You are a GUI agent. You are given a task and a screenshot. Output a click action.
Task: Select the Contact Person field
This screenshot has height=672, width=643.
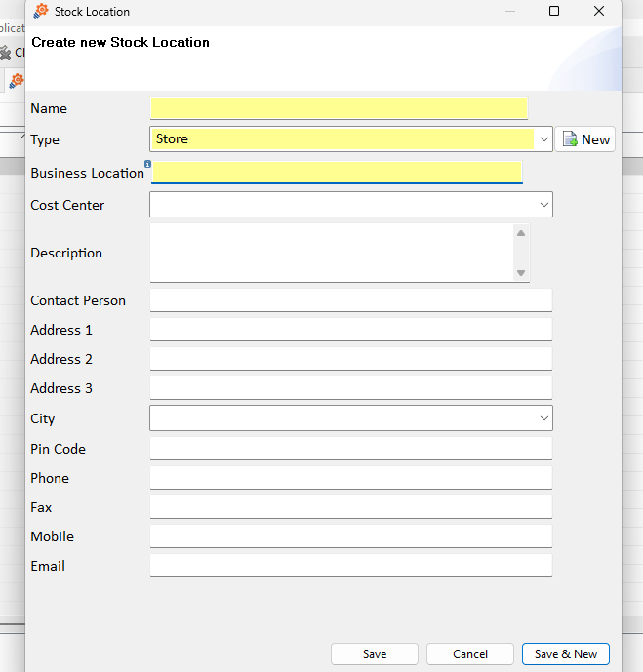tap(350, 300)
